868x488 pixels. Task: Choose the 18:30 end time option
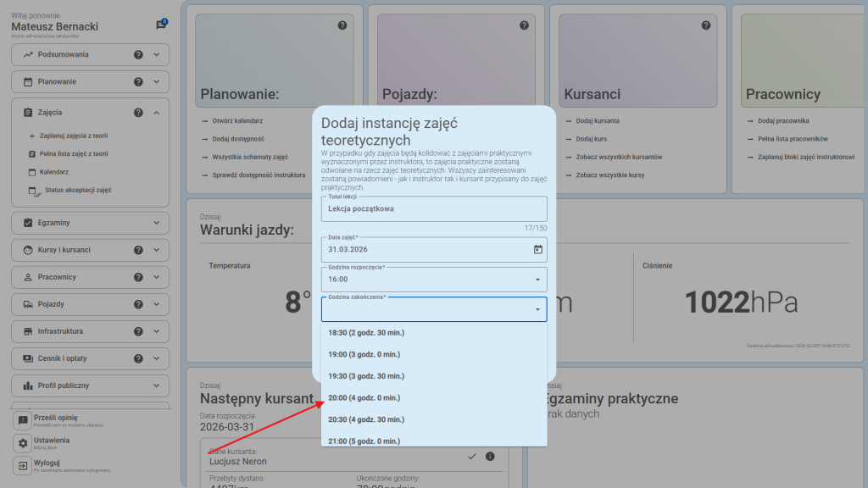(364, 333)
